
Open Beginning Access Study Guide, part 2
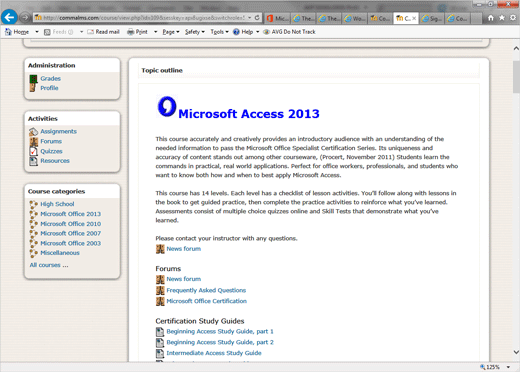(x=220, y=342)
